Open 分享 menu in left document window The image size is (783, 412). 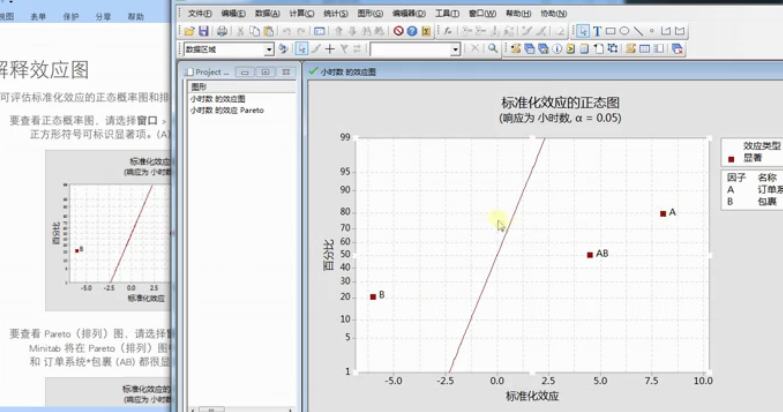pos(103,17)
